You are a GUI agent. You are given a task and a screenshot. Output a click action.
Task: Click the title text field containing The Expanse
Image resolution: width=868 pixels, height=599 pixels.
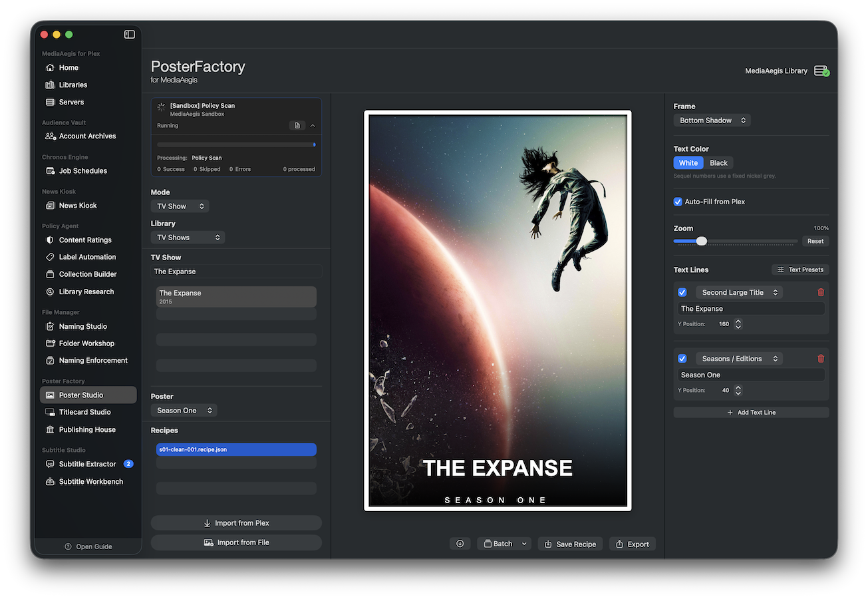(751, 309)
